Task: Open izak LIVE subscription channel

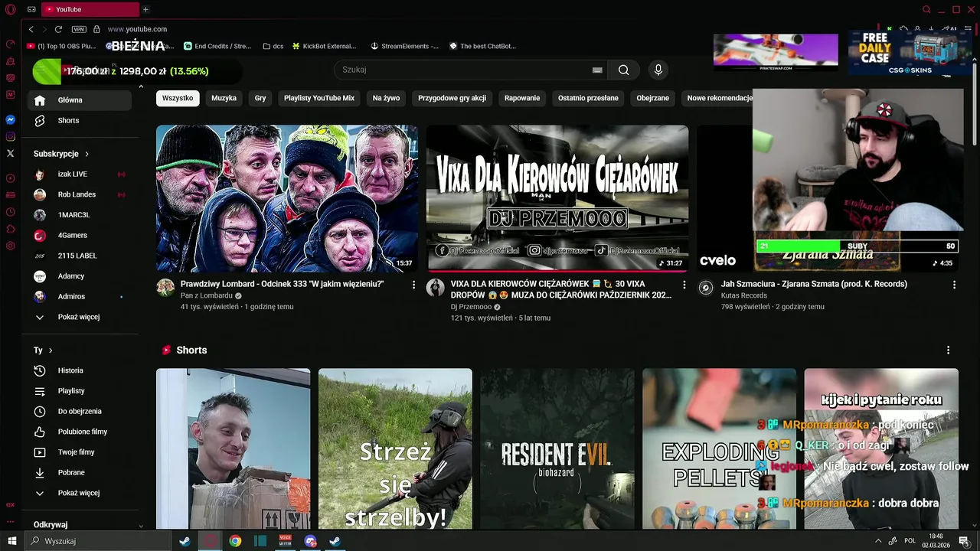Action: [x=80, y=174]
